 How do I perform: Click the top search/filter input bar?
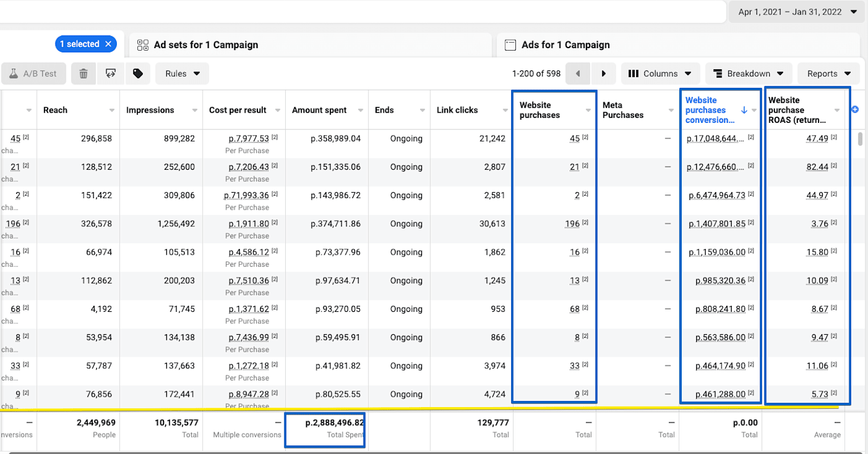pyautogui.click(x=362, y=11)
